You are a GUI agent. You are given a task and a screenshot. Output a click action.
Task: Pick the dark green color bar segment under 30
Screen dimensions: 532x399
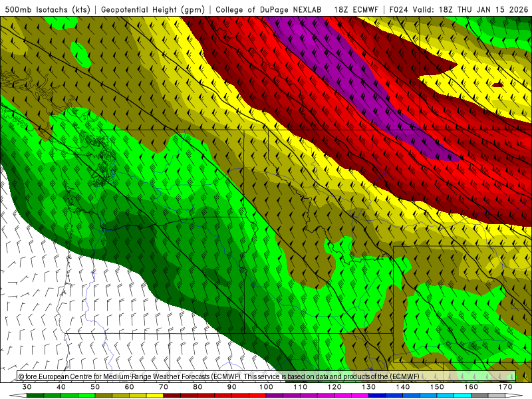point(35,396)
